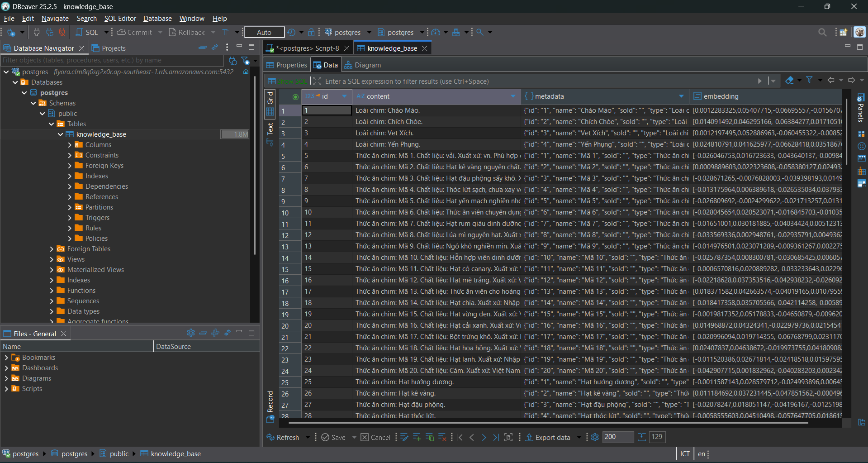Go to last row navigation icon
Viewport: 868px width, 463px height.
coord(496,437)
